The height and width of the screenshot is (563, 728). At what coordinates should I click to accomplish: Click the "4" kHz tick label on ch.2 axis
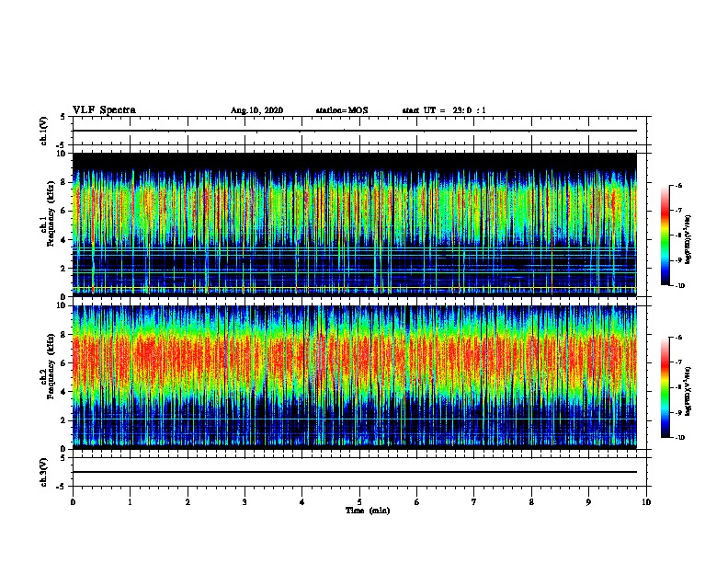[63, 392]
